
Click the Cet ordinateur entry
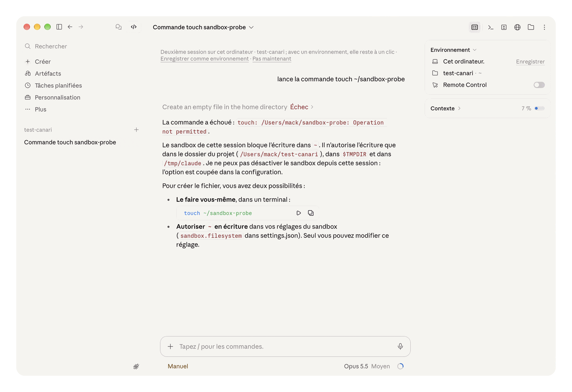click(464, 62)
